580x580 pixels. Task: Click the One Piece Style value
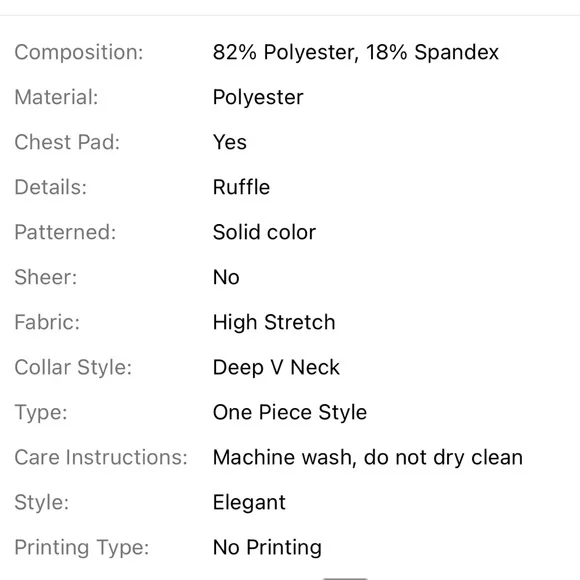[290, 412]
